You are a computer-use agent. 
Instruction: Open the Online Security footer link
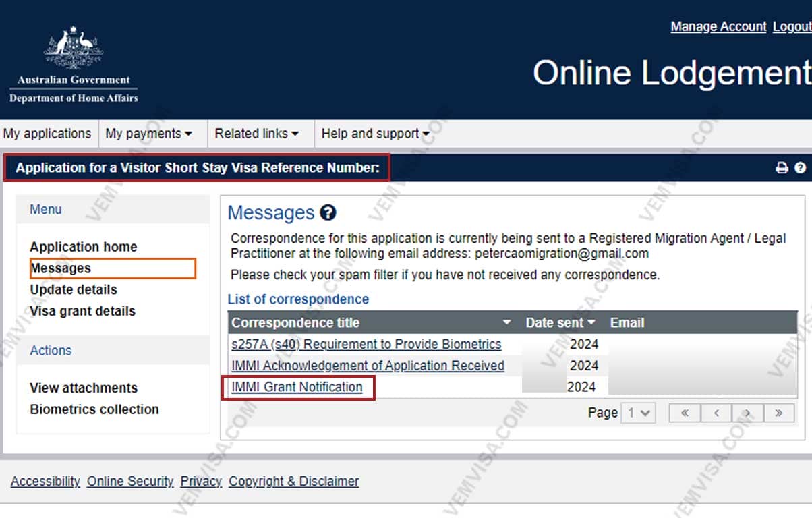(x=130, y=482)
